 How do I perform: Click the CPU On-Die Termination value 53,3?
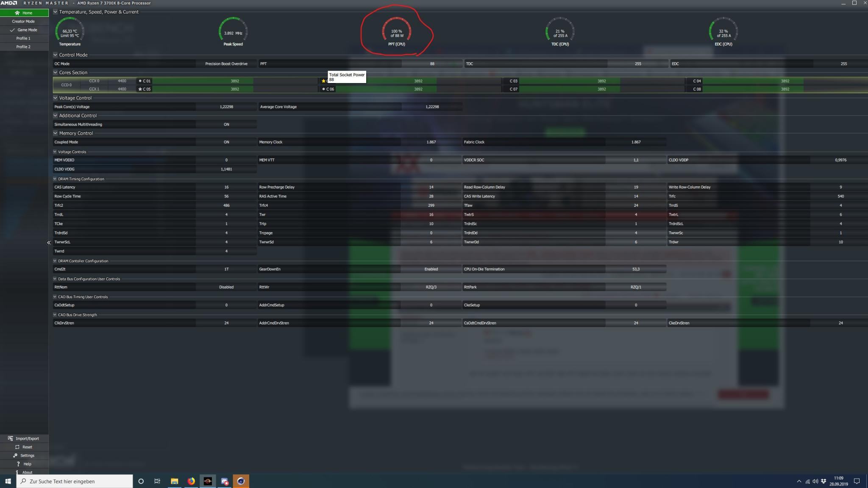tap(636, 269)
